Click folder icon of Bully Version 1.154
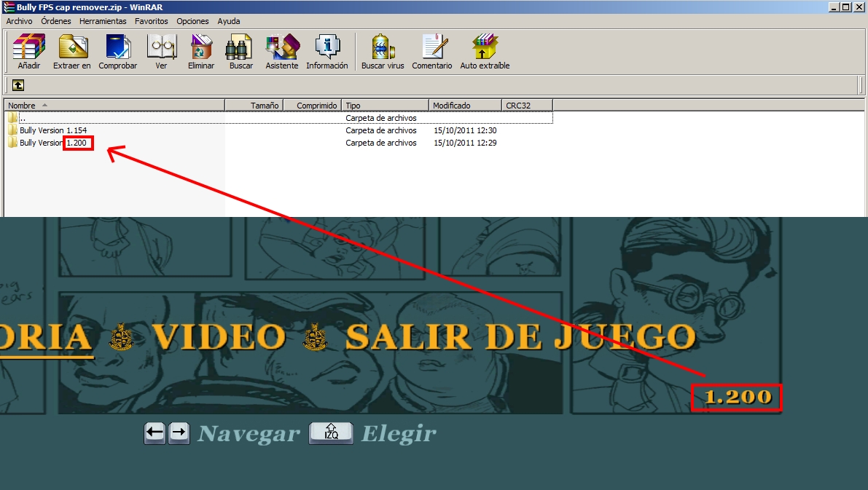 [12, 130]
